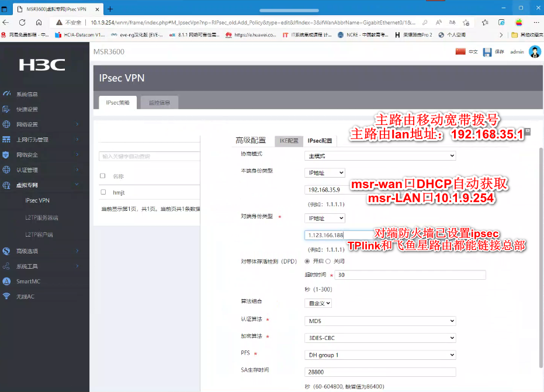Click the wireless AC wifi icon
This screenshot has height=392, width=544.
(x=6, y=296)
